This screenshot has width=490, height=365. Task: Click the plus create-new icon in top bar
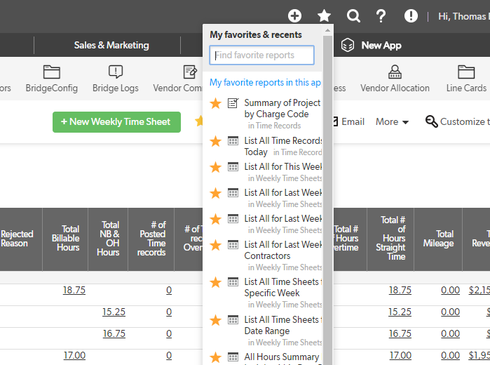(295, 16)
